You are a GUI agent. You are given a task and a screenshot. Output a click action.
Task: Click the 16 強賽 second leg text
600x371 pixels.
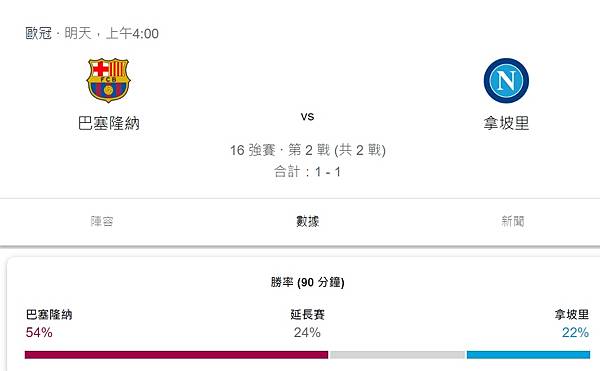(307, 150)
